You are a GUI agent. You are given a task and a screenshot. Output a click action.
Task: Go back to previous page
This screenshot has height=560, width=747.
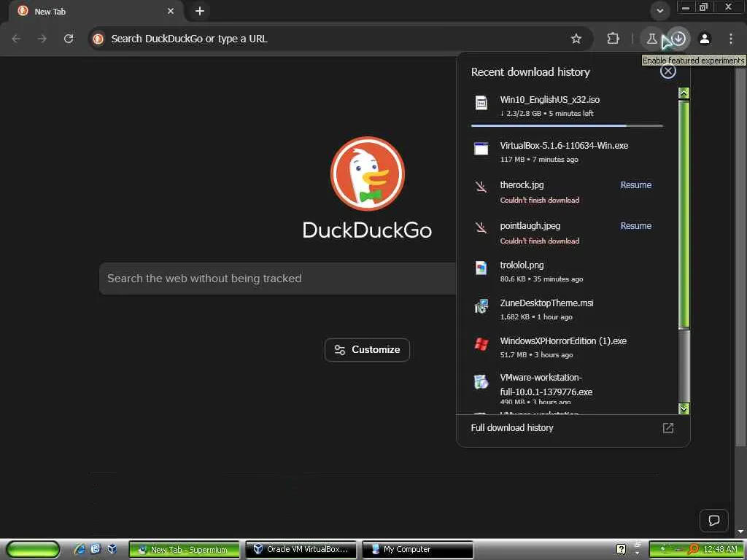(16, 39)
